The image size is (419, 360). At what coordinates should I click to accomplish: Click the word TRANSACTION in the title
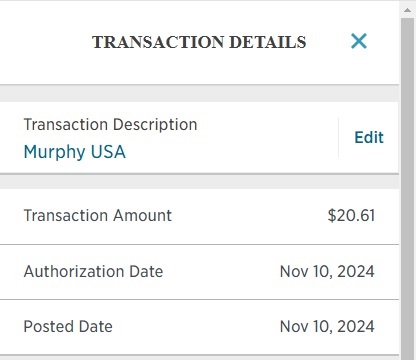coord(158,42)
